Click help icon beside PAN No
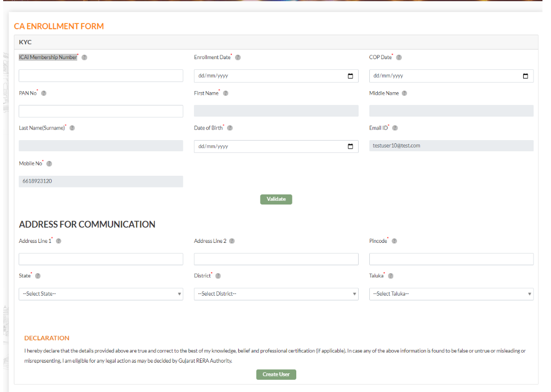551x392 pixels. click(x=44, y=93)
